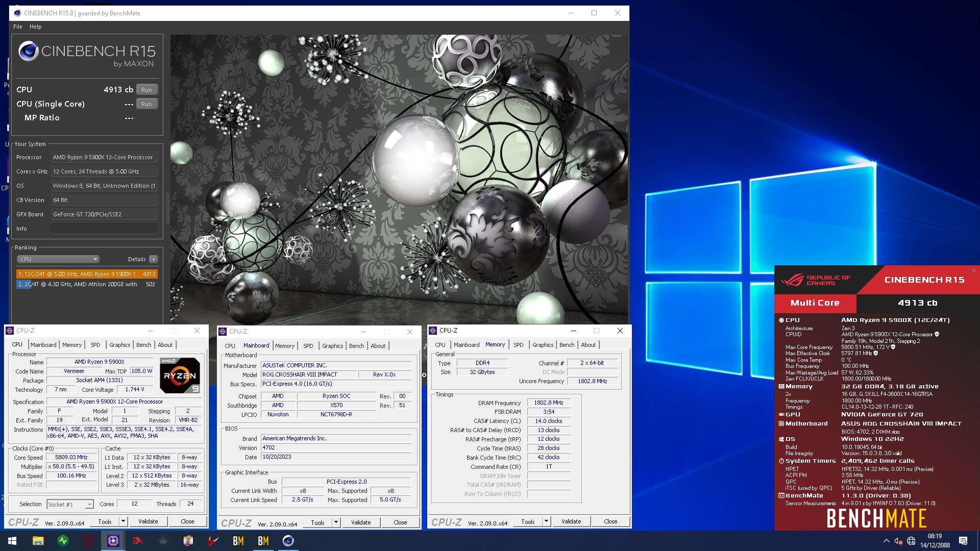980x551 pixels.
Task: Open the taskbar clock and date
Action: pyautogui.click(x=935, y=541)
